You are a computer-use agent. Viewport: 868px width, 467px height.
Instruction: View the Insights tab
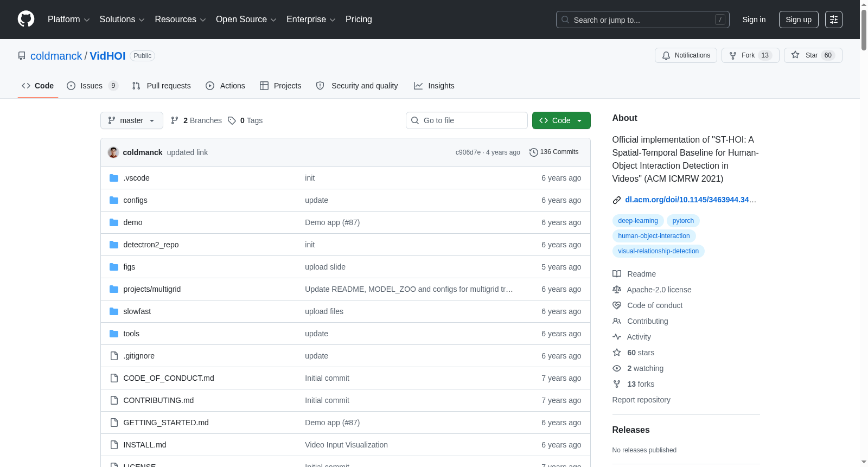click(434, 86)
